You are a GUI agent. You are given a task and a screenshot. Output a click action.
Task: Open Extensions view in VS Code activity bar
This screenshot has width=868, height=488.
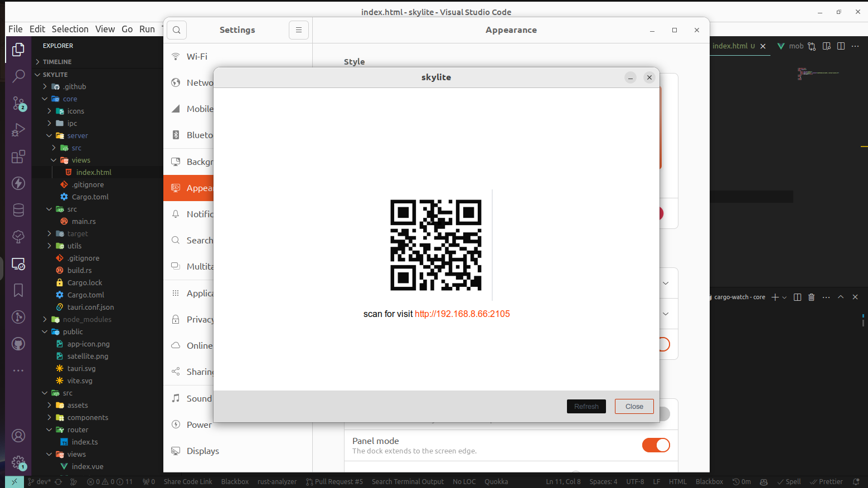[18, 157]
